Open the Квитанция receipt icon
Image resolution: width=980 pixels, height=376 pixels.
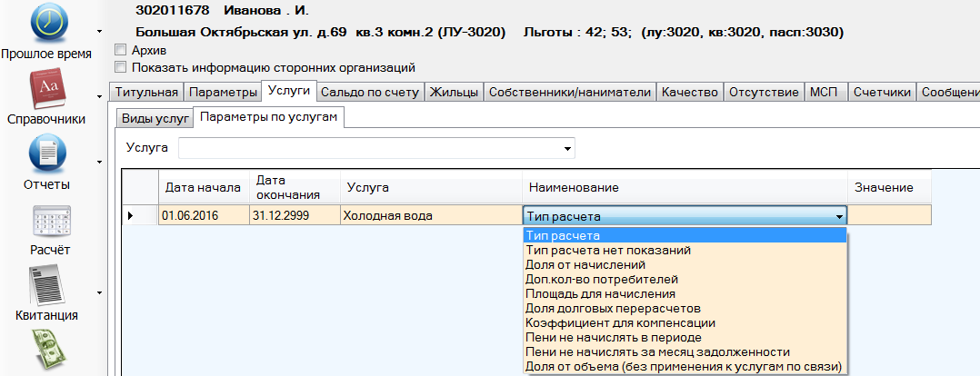46,284
